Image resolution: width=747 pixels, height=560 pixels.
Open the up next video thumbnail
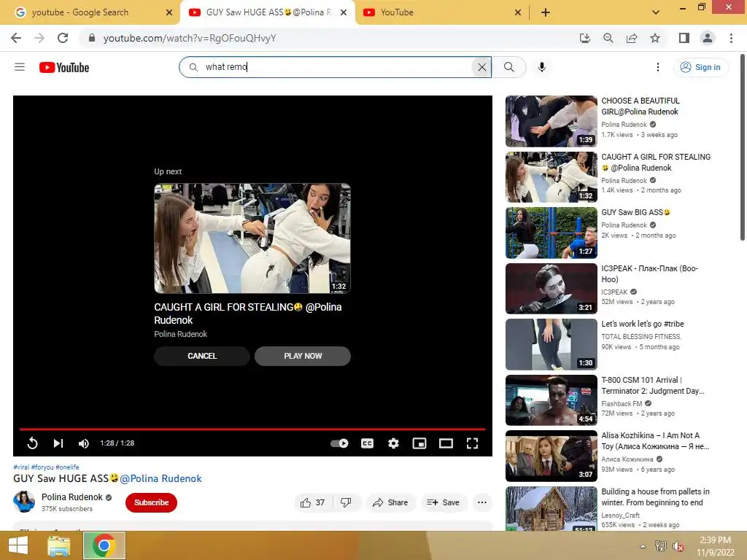(x=252, y=238)
